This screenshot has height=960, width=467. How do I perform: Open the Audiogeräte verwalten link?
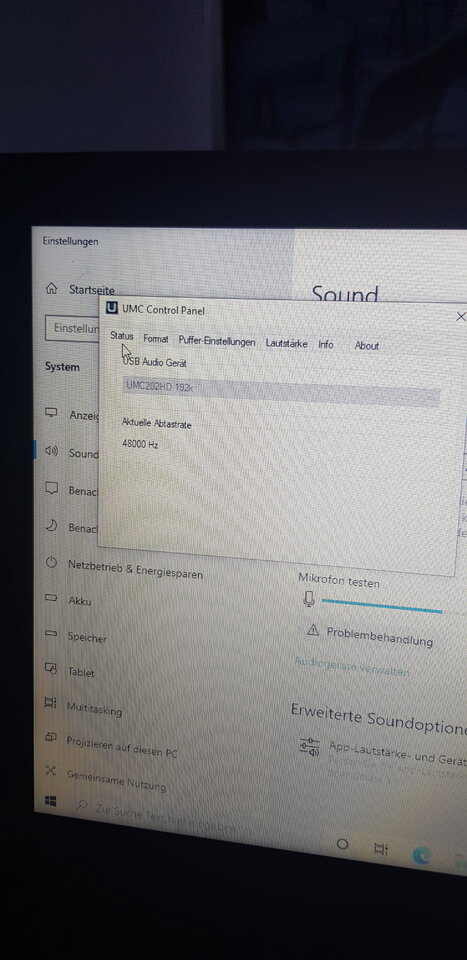click(x=352, y=667)
